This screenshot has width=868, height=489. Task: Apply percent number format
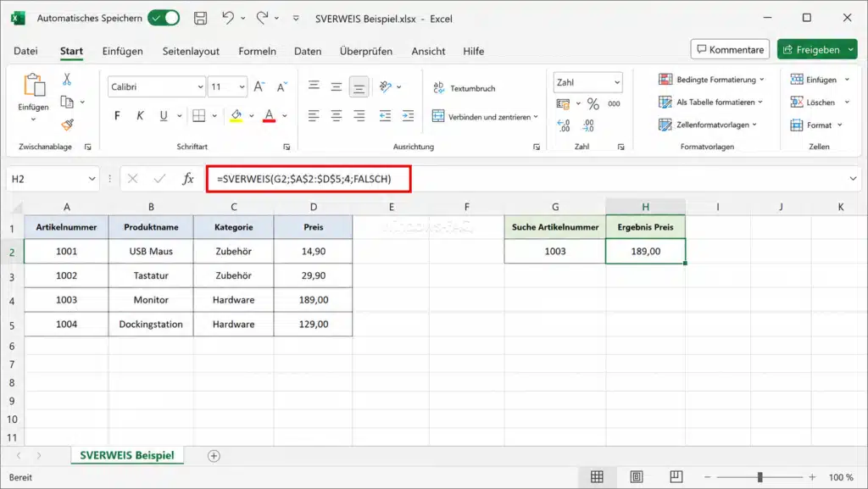point(593,103)
